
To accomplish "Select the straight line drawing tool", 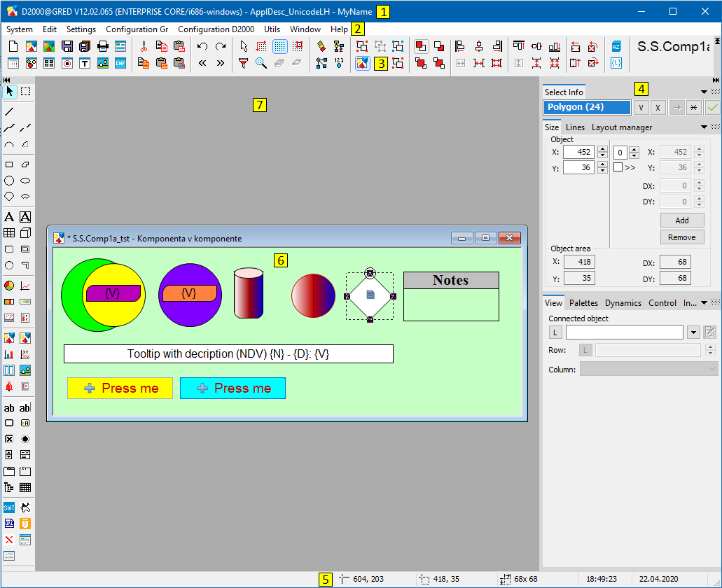I will 9,111.
